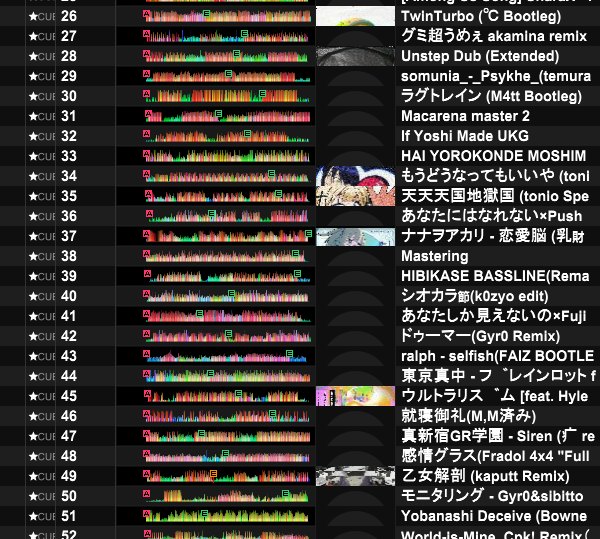
Task: Select track 'Unstep Dub (Extended)'
Action: [480, 56]
